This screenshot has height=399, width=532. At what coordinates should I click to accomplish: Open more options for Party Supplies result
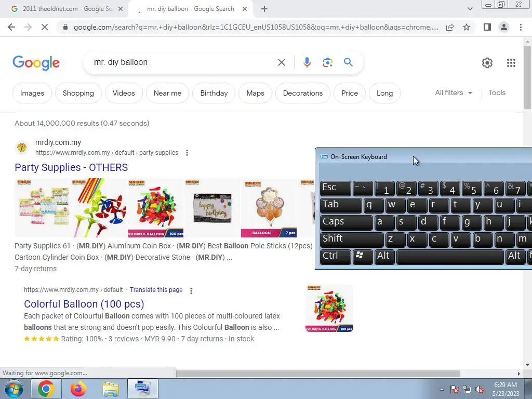click(187, 153)
